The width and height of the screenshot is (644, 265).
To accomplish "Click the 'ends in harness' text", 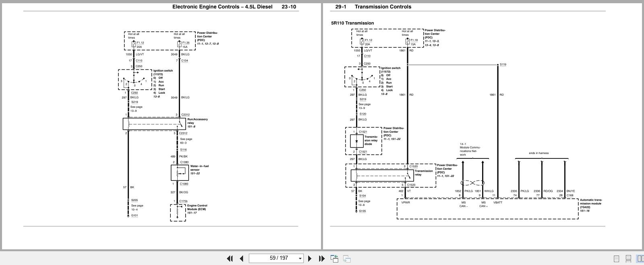I will (x=538, y=153).
